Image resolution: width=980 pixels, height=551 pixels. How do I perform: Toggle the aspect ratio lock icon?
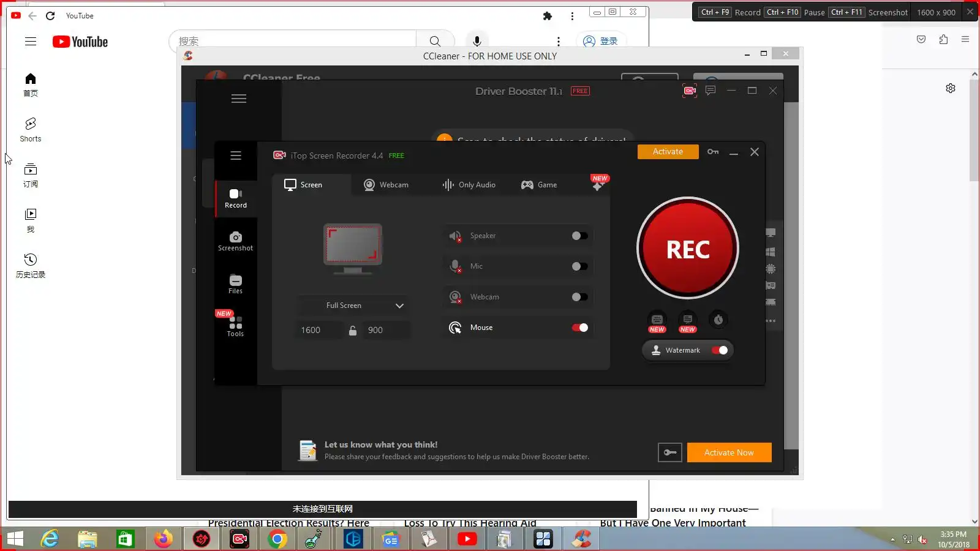pos(353,331)
